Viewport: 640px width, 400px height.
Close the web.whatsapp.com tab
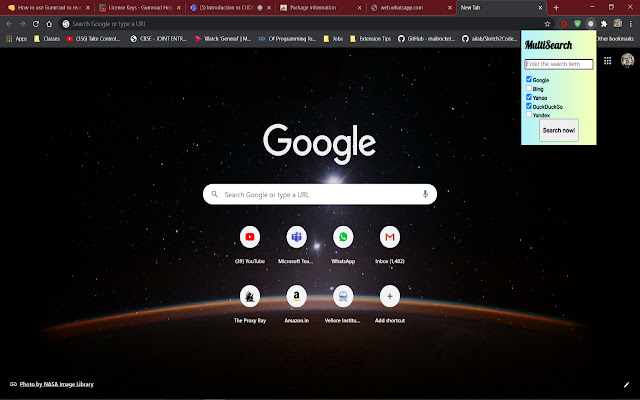coord(449,8)
